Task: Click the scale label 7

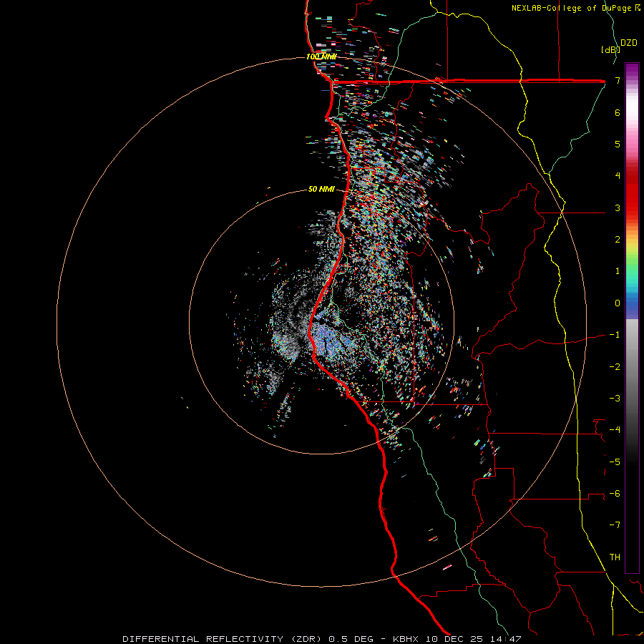Action: coord(618,80)
